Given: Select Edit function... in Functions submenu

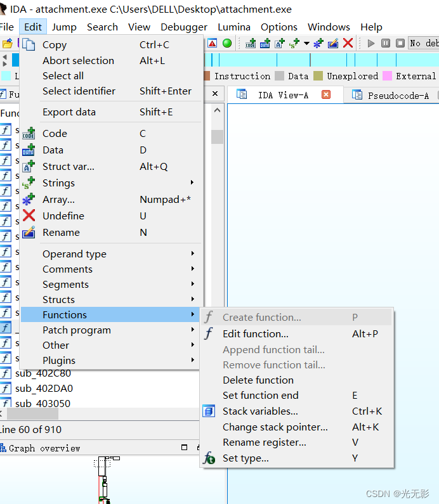Looking at the screenshot, I should [x=296, y=333].
